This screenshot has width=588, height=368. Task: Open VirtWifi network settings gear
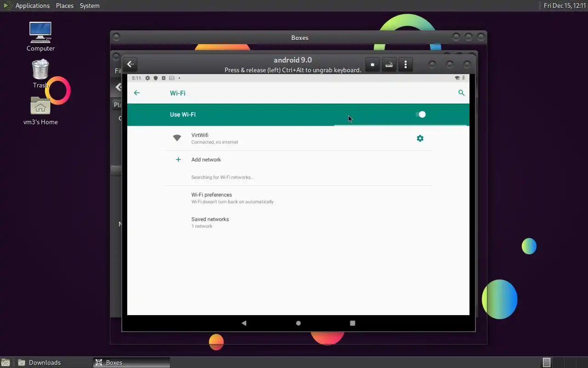(x=420, y=138)
